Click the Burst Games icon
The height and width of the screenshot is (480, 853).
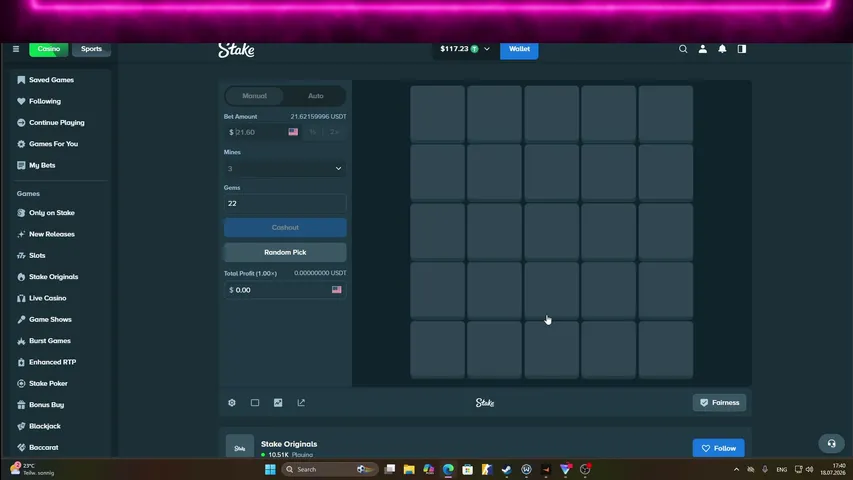pyautogui.click(x=21, y=341)
